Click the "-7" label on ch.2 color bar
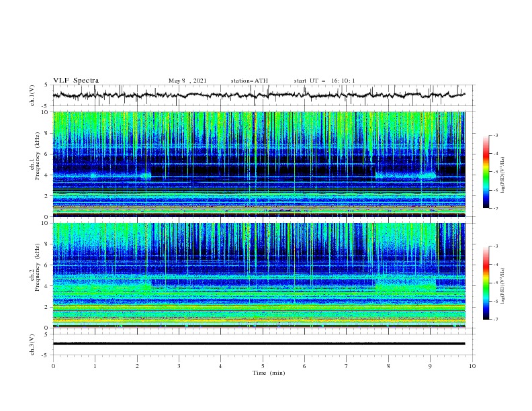532x411 pixels. (x=495, y=320)
